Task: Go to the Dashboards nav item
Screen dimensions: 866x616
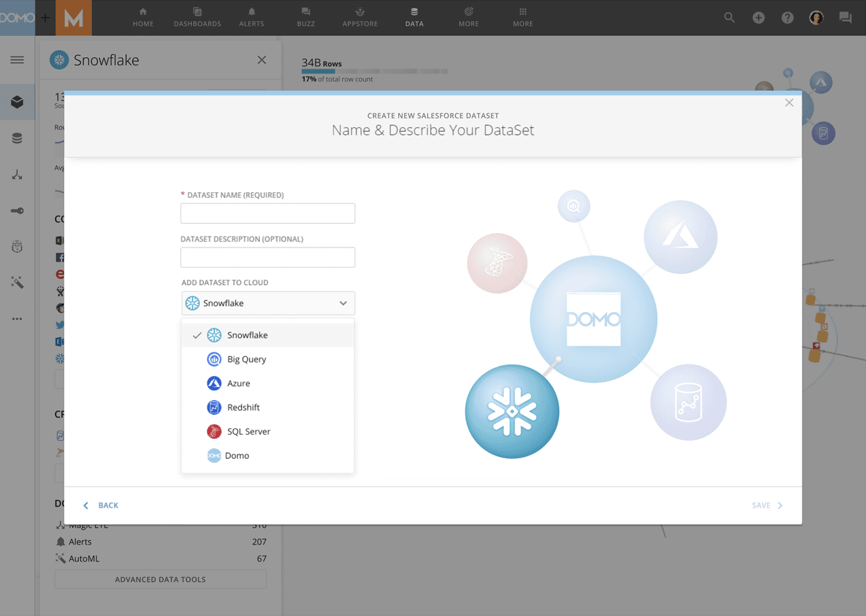Action: [x=197, y=18]
